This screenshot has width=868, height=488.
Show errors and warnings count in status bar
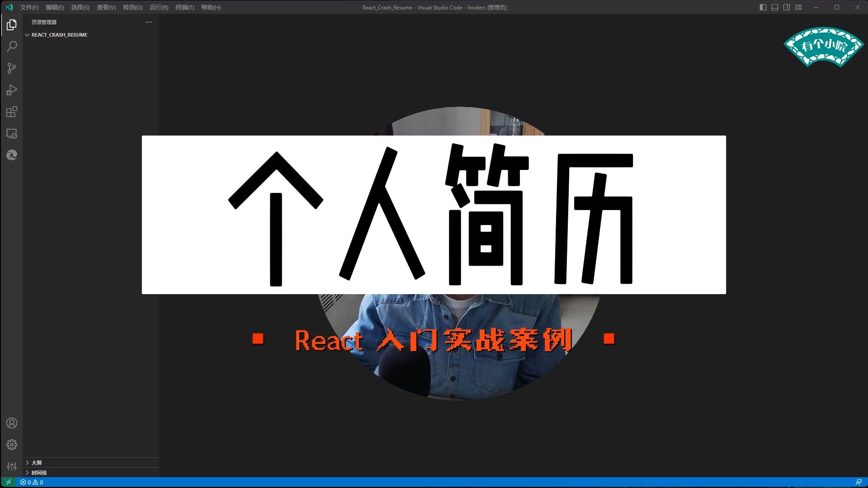coord(32,482)
